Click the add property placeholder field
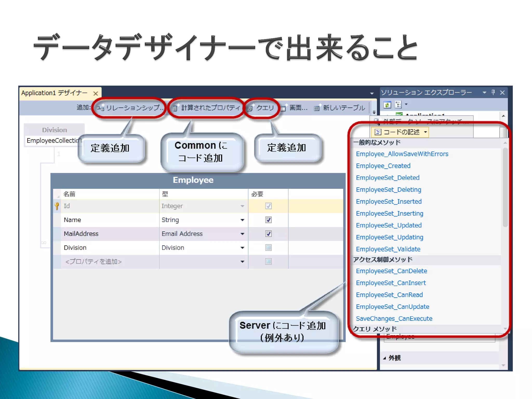The height and width of the screenshot is (399, 532). [x=94, y=262]
